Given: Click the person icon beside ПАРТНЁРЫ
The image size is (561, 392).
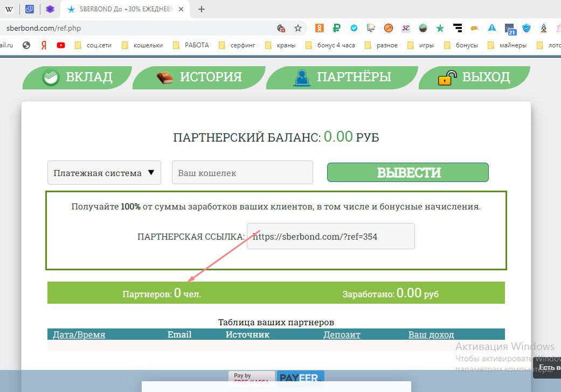Looking at the screenshot, I should (x=302, y=78).
